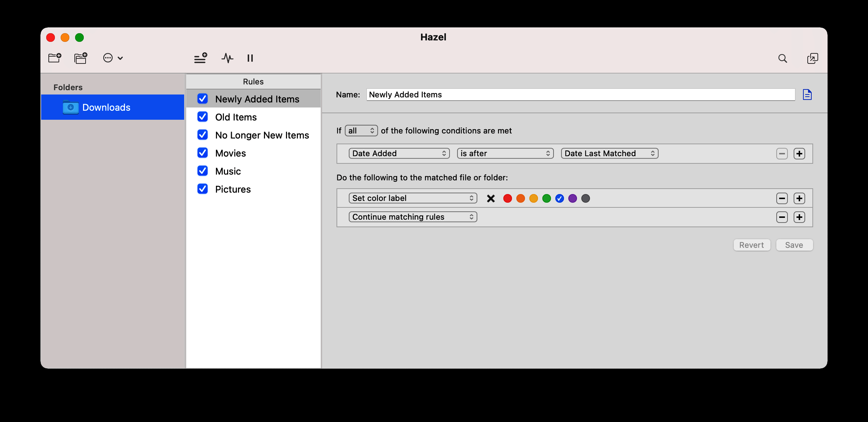Remove the Date Added condition row

(x=782, y=154)
